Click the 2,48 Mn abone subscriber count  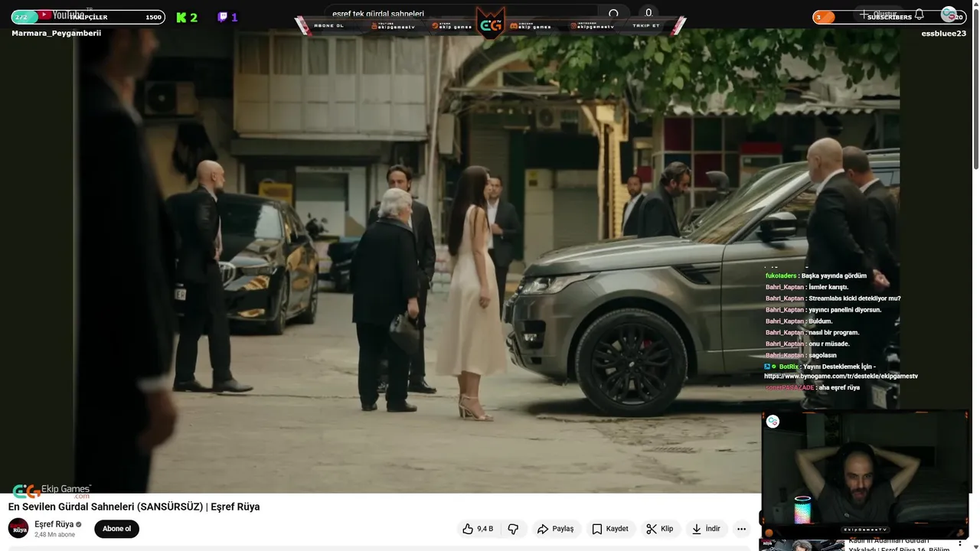(54, 535)
